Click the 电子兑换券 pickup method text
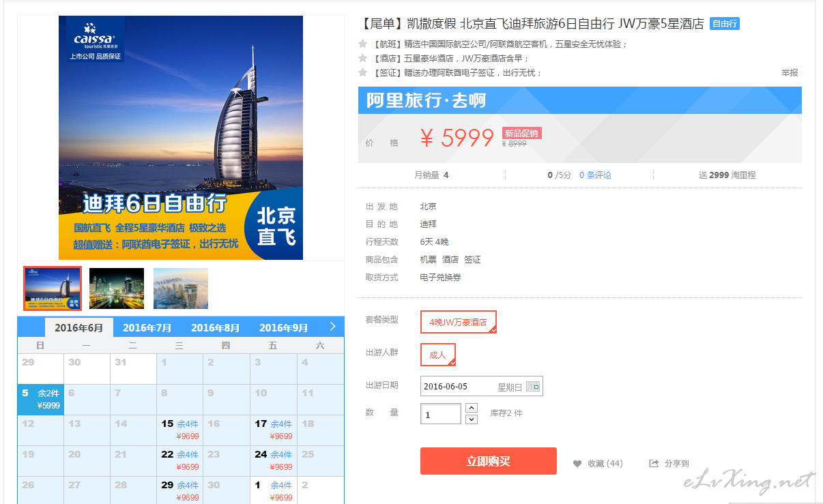Viewport: 823px width, 504px height. [x=441, y=278]
